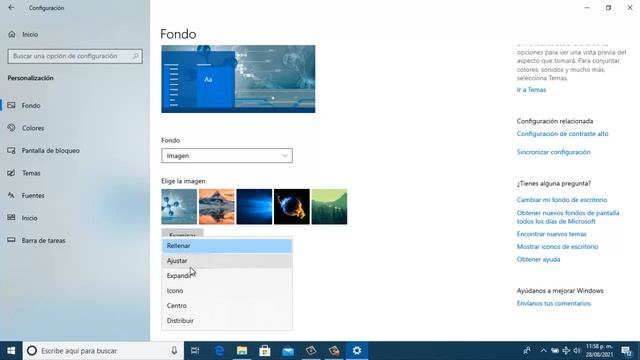Select the molecule wallpaper thumbnail

179,207
